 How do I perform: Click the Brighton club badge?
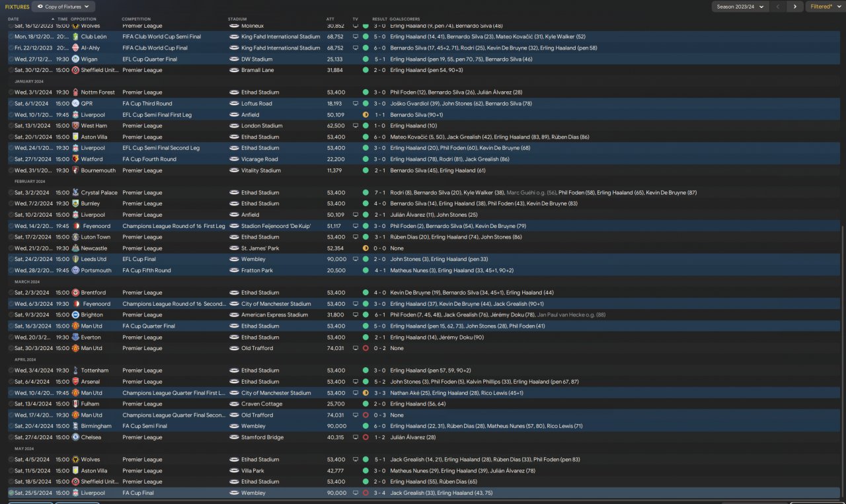(75, 315)
